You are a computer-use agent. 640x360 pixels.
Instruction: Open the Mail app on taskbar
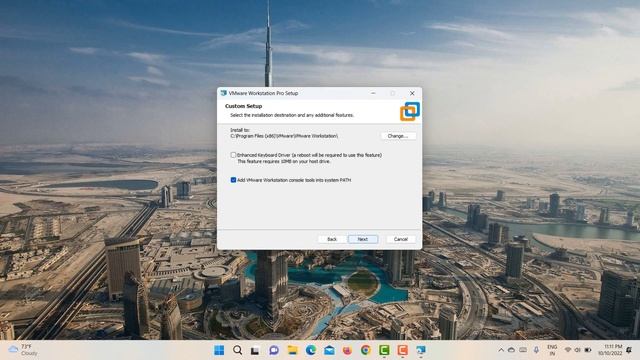click(x=329, y=350)
